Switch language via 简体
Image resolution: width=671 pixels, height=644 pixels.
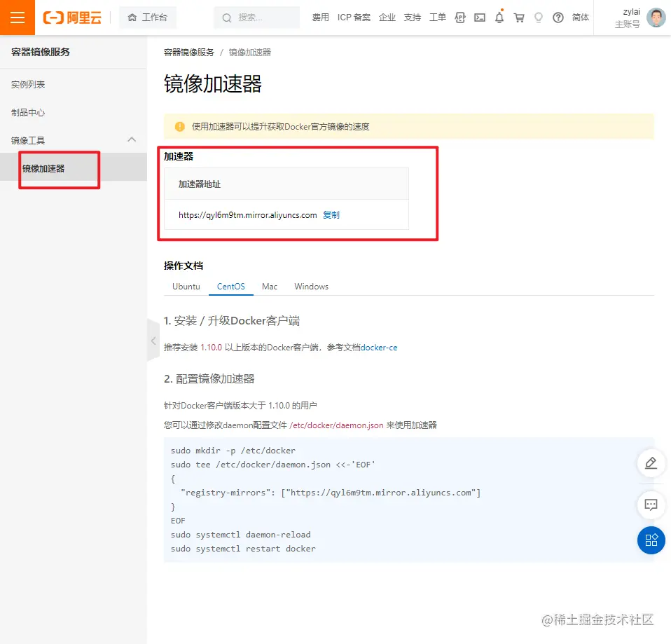coord(580,18)
